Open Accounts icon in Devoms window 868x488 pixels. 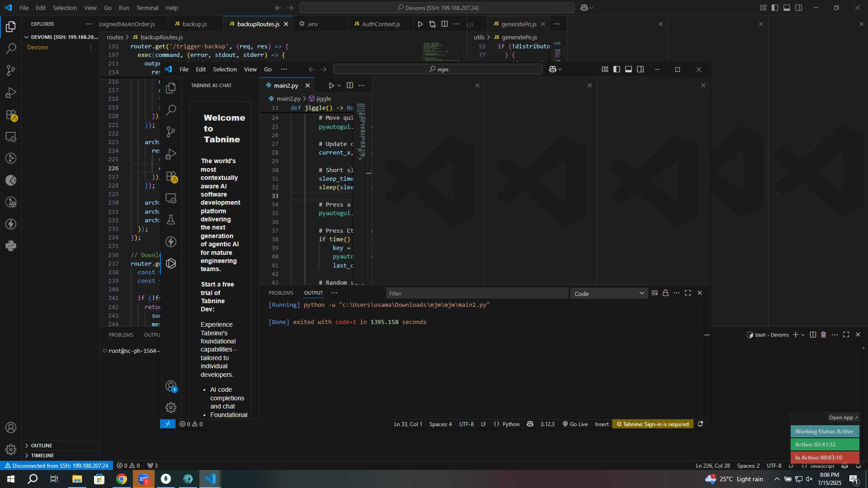tap(11, 427)
